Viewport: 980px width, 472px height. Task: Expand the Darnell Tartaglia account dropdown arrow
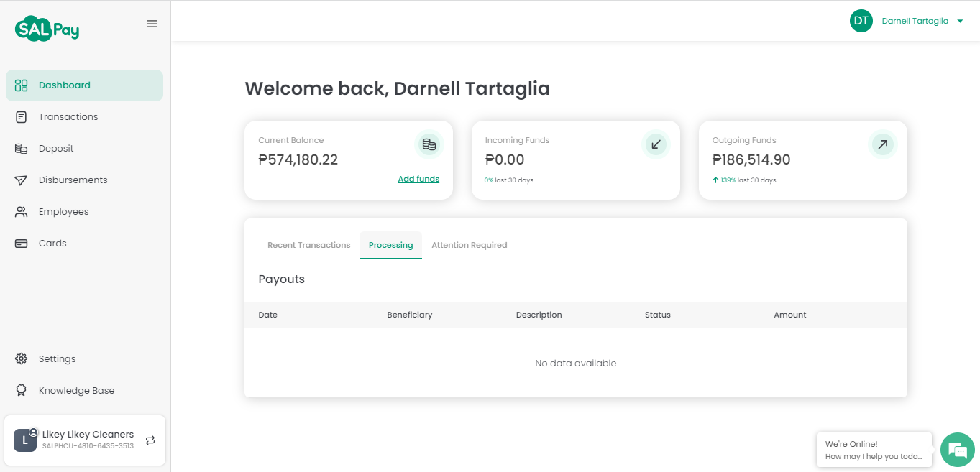[x=960, y=22]
